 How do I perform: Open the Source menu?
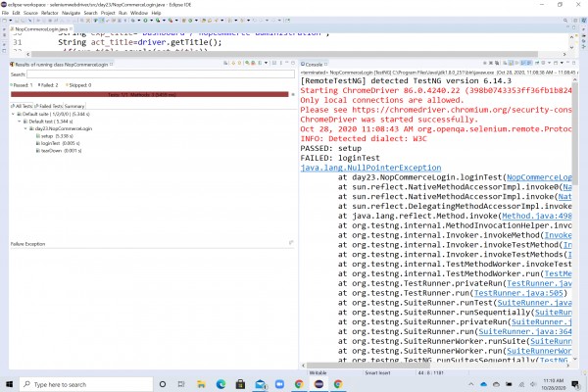[30, 13]
